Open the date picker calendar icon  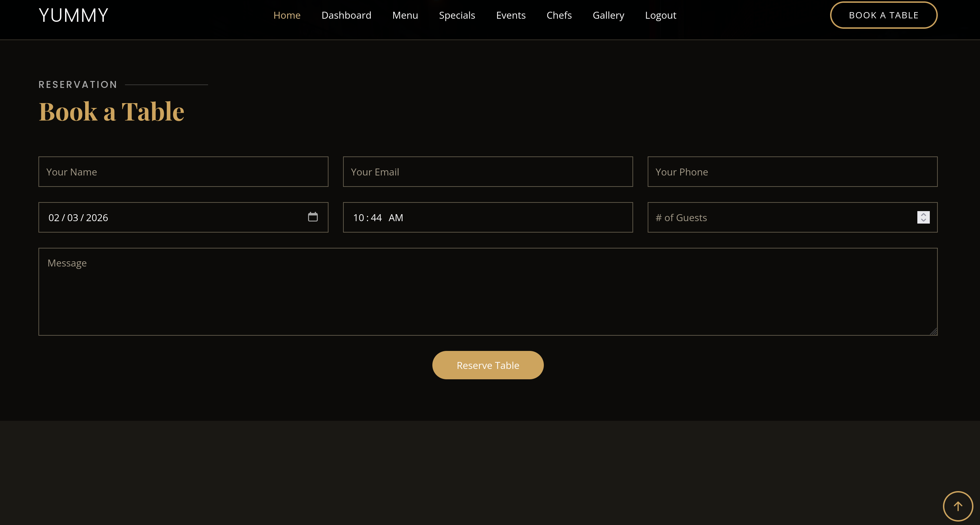click(313, 217)
